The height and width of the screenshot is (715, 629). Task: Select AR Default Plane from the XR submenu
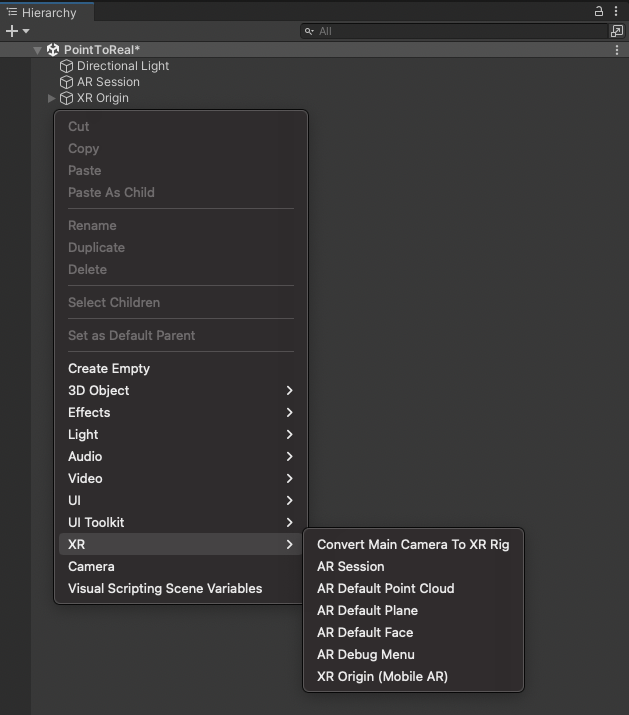pos(367,610)
